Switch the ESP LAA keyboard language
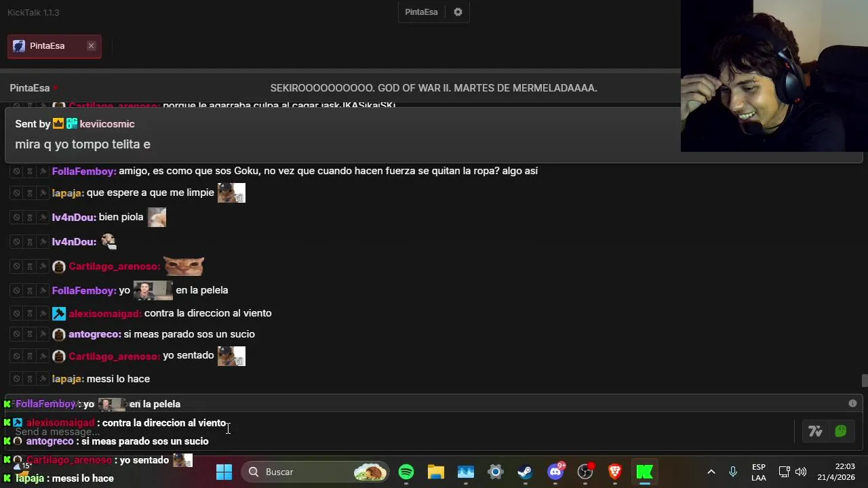The height and width of the screenshot is (488, 868). 759,472
